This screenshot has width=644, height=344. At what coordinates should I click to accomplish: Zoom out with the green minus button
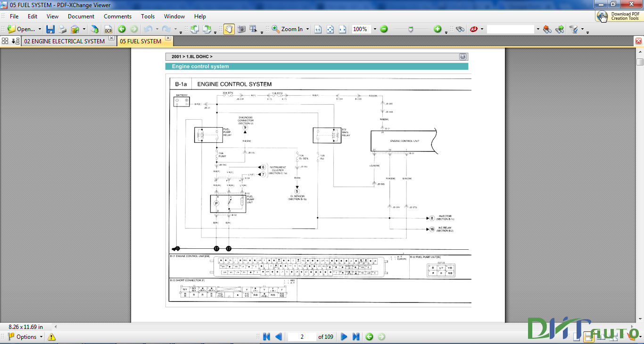pyautogui.click(x=384, y=29)
